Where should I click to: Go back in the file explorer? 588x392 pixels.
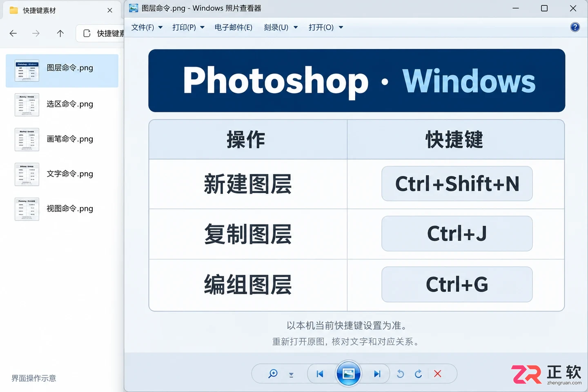tap(13, 33)
